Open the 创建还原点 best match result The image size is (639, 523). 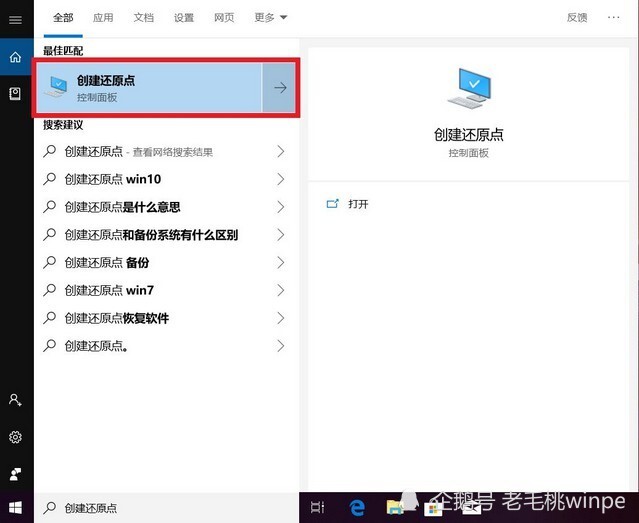(x=149, y=88)
